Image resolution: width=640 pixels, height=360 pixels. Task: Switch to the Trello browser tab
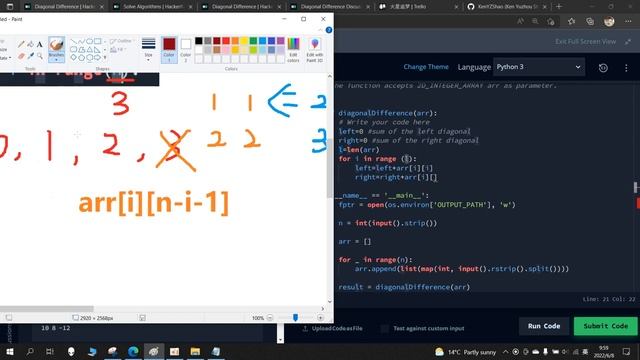click(418, 7)
